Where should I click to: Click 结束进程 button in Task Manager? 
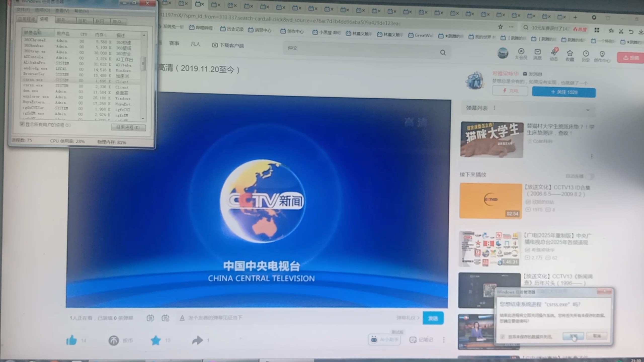point(128,127)
